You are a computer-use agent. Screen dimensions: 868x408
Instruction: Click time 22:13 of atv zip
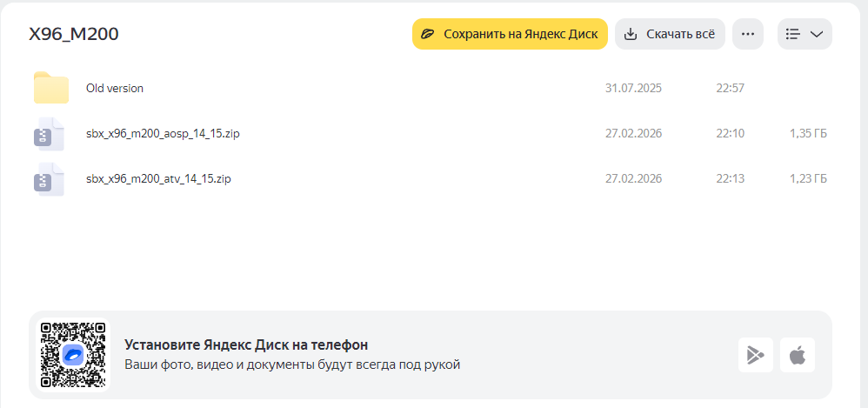pos(730,179)
